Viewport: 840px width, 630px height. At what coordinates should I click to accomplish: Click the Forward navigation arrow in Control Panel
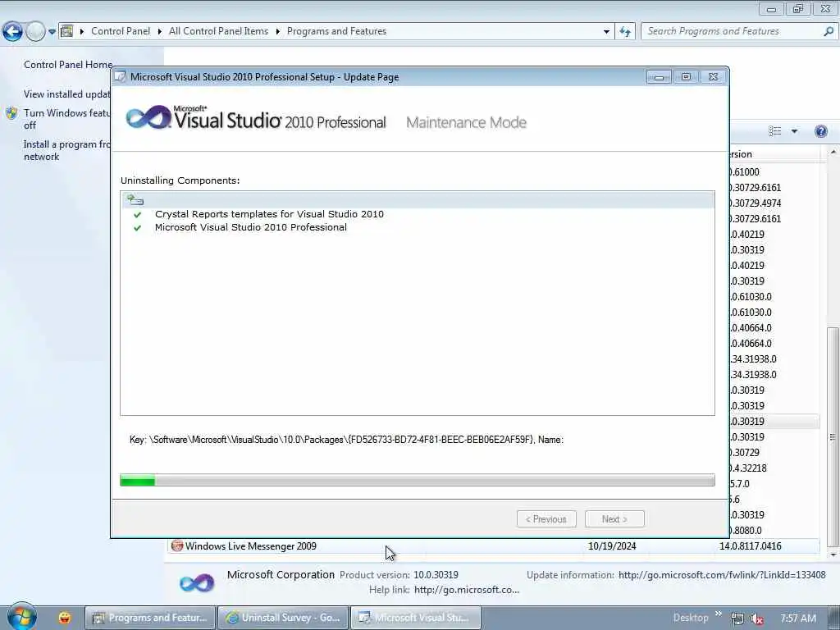pyautogui.click(x=35, y=32)
